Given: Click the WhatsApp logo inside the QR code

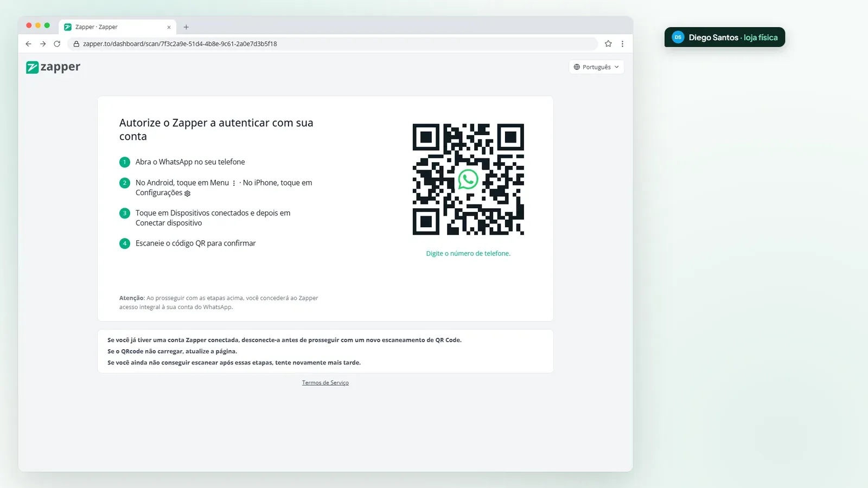Looking at the screenshot, I should tap(468, 179).
